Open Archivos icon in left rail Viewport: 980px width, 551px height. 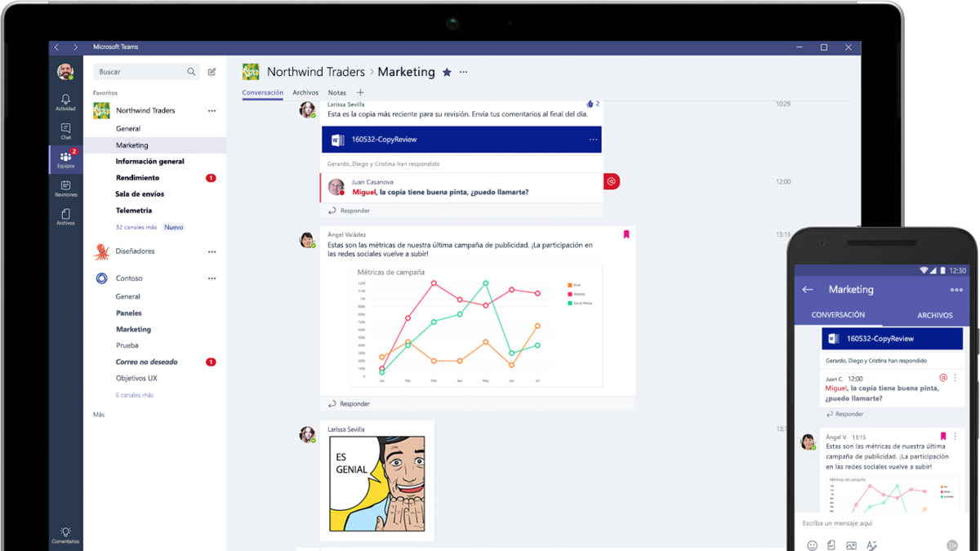[65, 216]
